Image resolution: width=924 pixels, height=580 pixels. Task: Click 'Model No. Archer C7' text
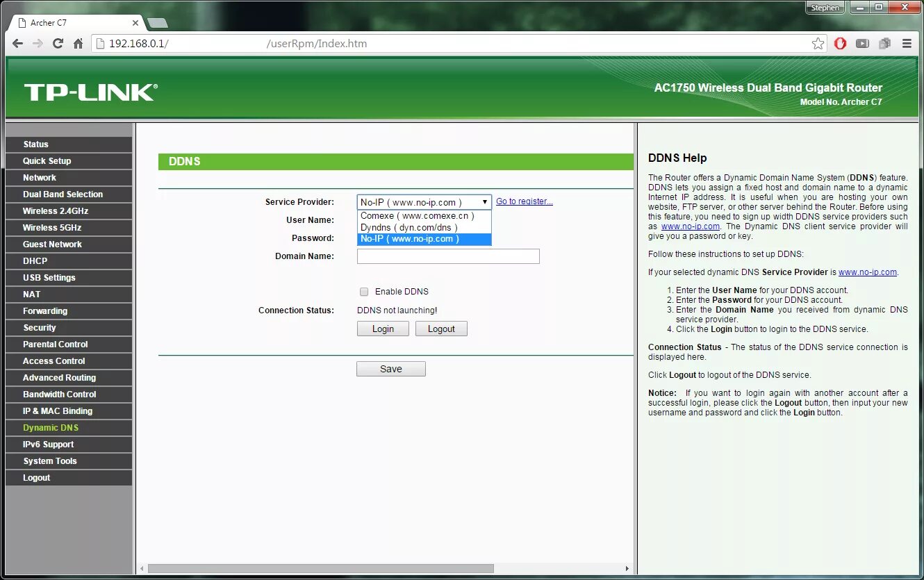(x=841, y=102)
